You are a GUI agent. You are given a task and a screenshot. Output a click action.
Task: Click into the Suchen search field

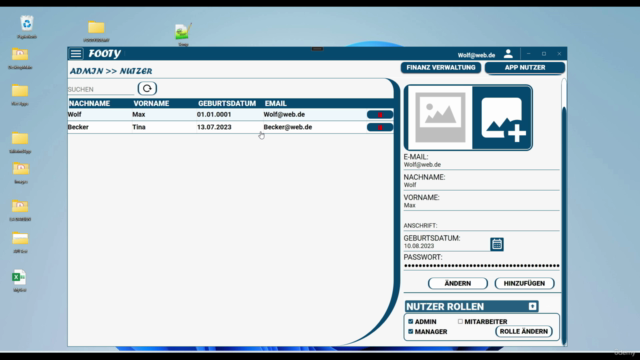101,89
